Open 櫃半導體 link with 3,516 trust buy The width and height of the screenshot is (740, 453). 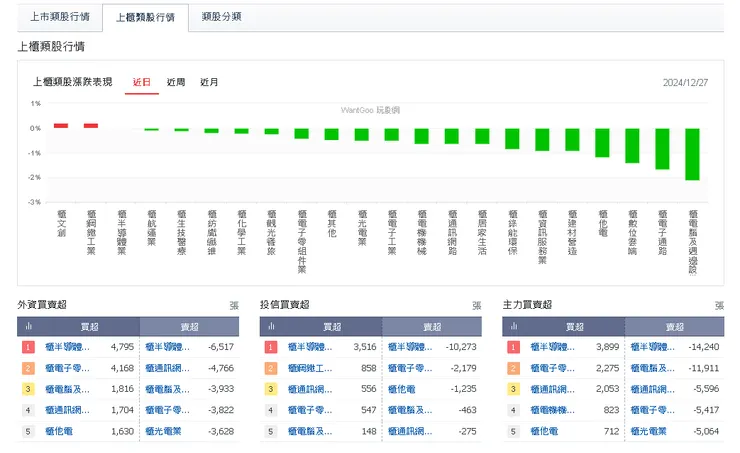pyautogui.click(x=310, y=347)
